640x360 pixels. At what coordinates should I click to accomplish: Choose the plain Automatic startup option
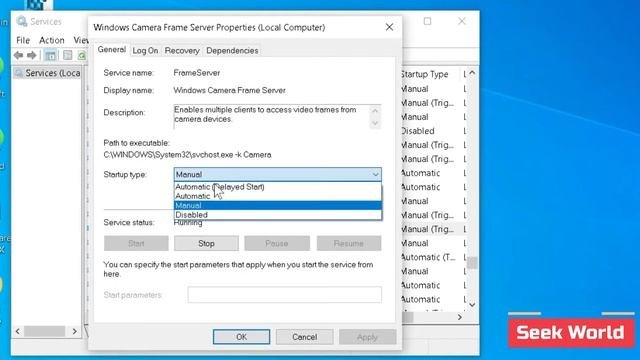pos(278,196)
